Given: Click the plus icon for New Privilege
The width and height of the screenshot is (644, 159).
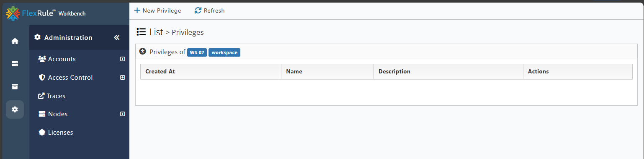Looking at the screenshot, I should coord(137,10).
